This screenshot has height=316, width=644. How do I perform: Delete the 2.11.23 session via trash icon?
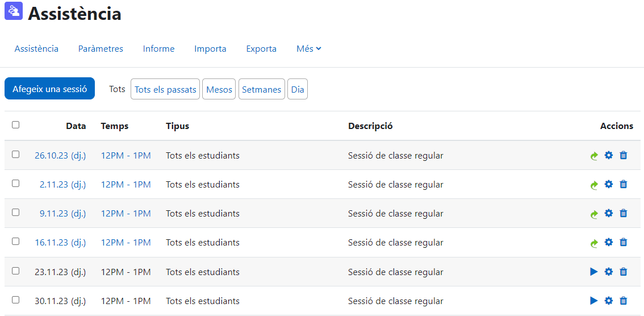[624, 185]
